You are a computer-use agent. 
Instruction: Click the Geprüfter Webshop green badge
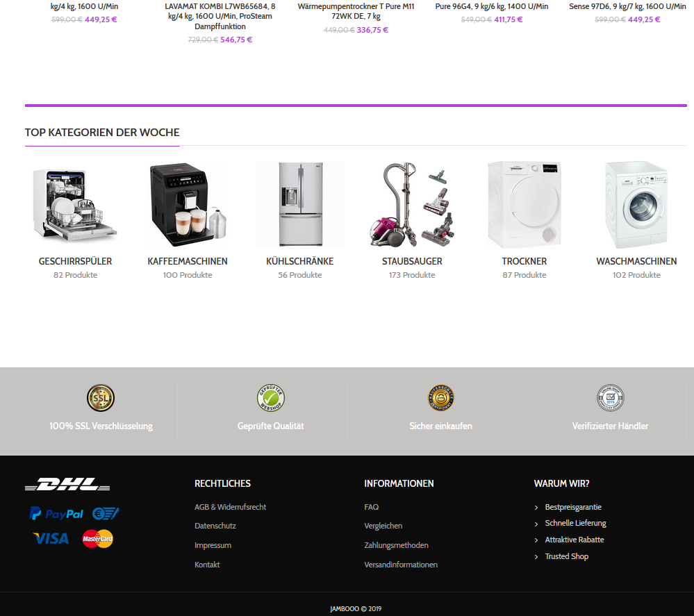click(x=270, y=398)
